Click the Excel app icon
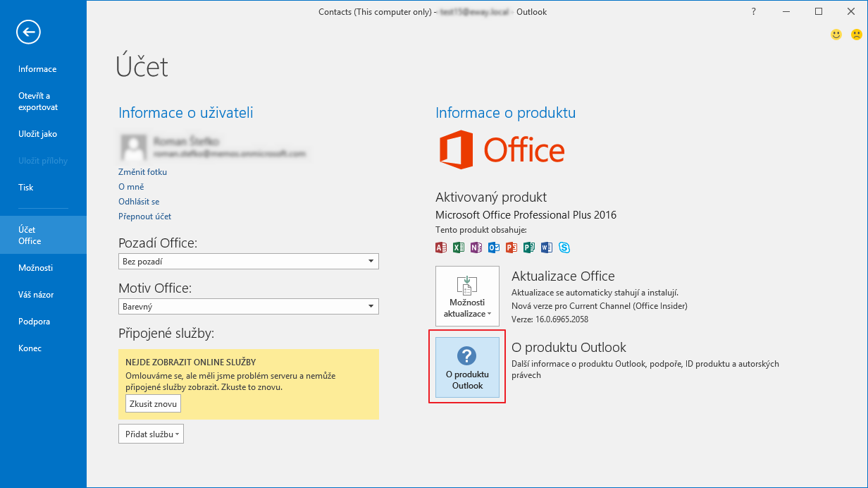The width and height of the screenshot is (868, 488). click(x=459, y=248)
